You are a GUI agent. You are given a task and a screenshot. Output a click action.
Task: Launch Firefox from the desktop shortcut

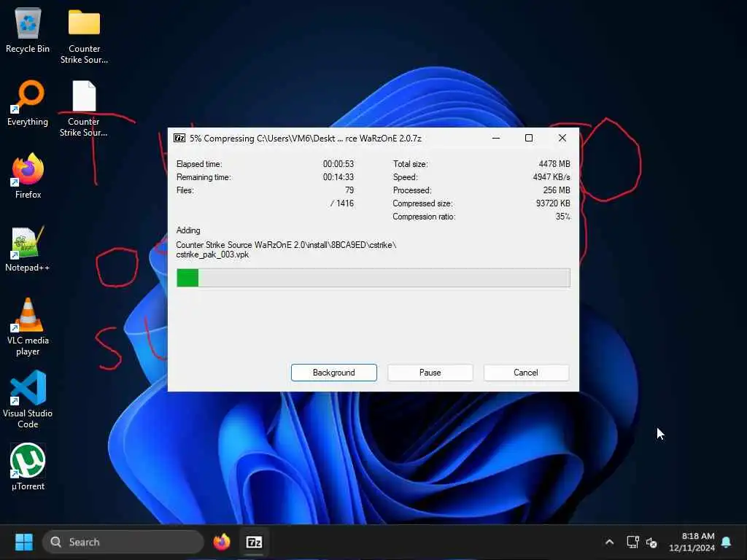(28, 175)
